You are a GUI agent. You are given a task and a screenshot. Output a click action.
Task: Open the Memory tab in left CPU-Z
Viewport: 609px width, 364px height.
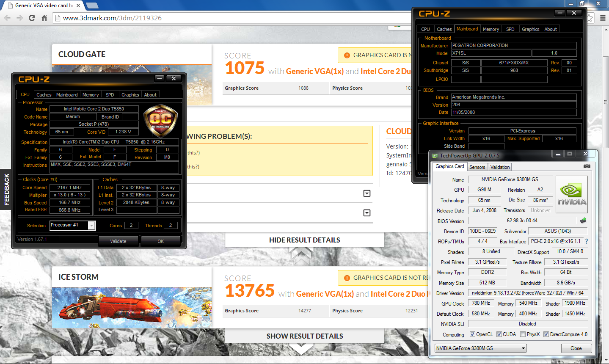[91, 95]
